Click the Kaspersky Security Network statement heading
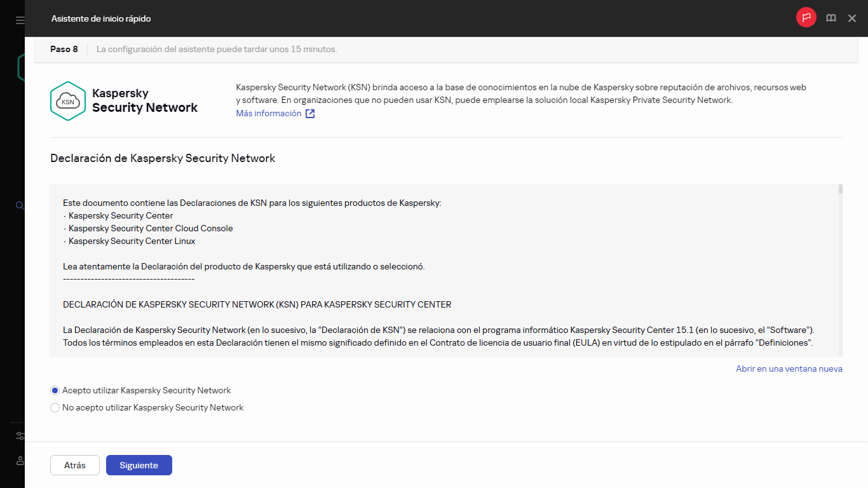This screenshot has width=868, height=488. 163,158
